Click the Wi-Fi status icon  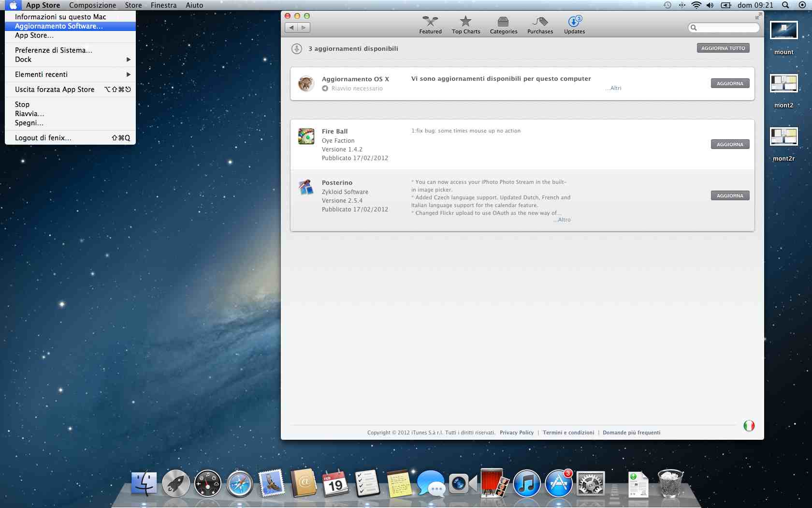point(696,5)
